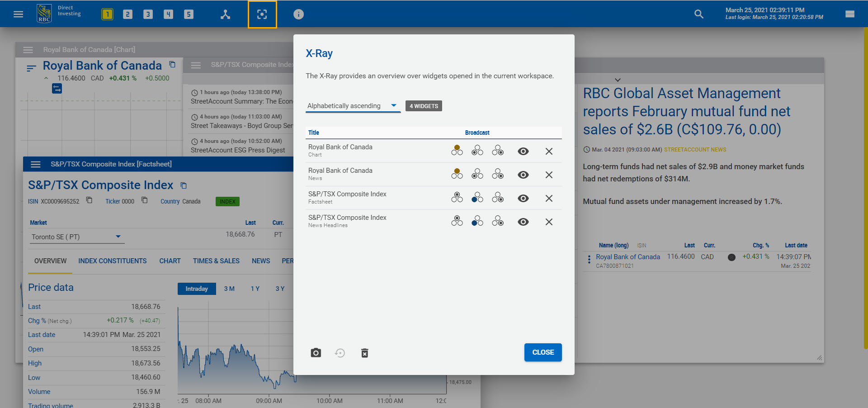Click the camera snapshot icon in X-Ray dialog
This screenshot has height=408, width=868.
(x=316, y=353)
